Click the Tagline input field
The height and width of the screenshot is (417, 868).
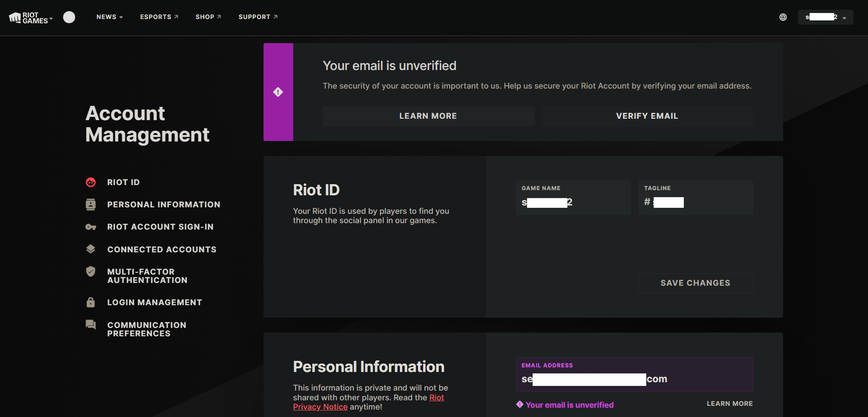[696, 198]
